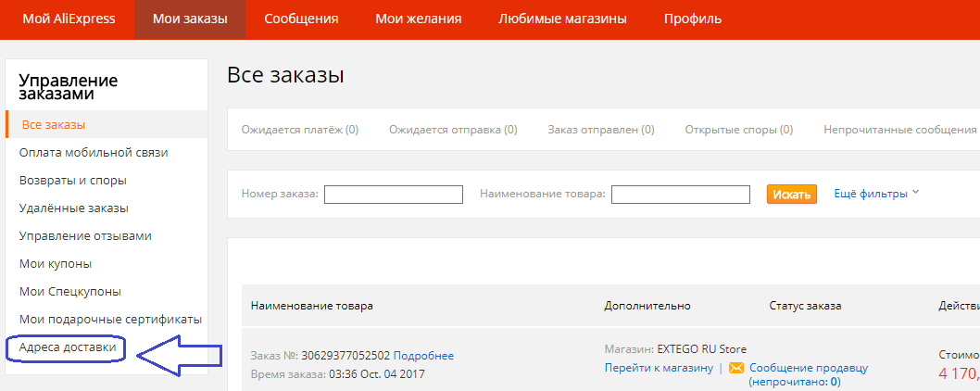Open the Подробнее order details link
The image size is (980, 391).
pyautogui.click(x=423, y=356)
